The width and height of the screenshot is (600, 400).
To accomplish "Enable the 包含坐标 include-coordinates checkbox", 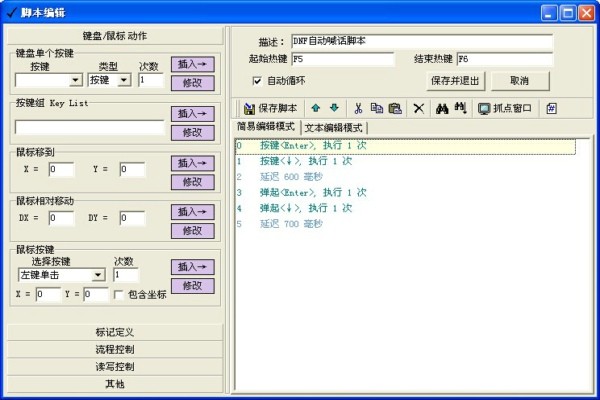I will (x=119, y=295).
